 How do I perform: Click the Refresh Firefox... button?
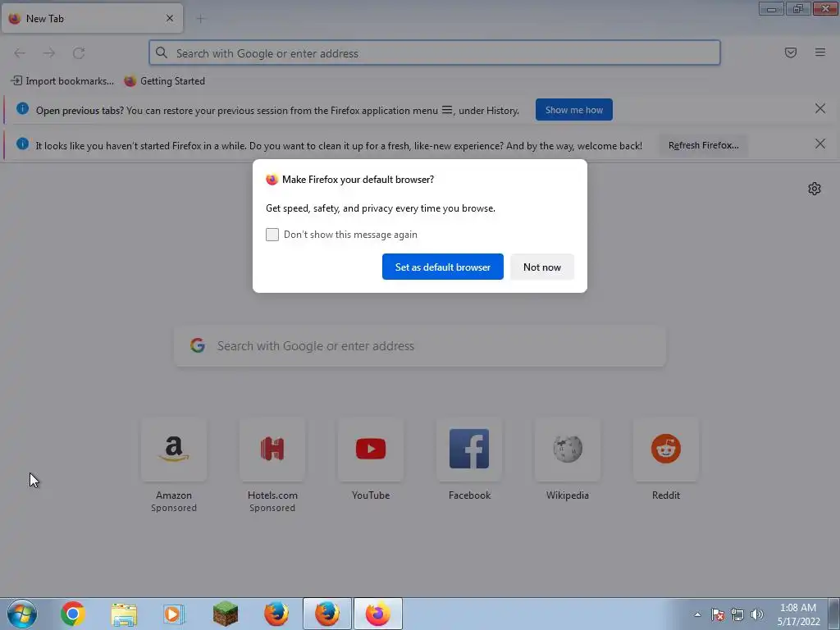click(x=703, y=145)
